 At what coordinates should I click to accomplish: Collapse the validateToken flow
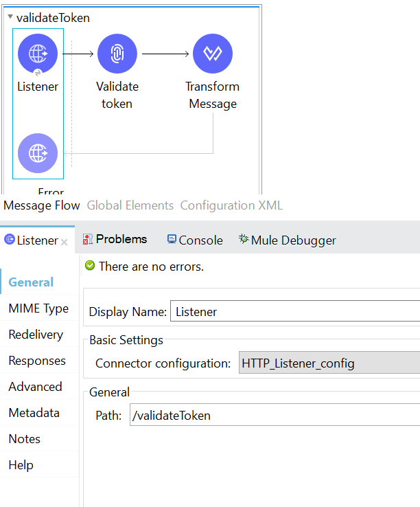click(x=10, y=16)
